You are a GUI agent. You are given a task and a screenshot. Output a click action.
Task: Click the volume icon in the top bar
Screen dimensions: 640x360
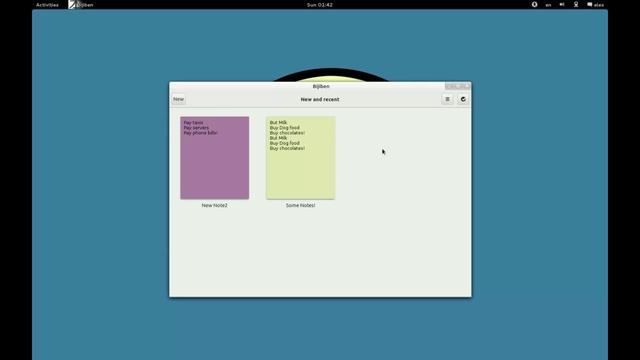562,4
